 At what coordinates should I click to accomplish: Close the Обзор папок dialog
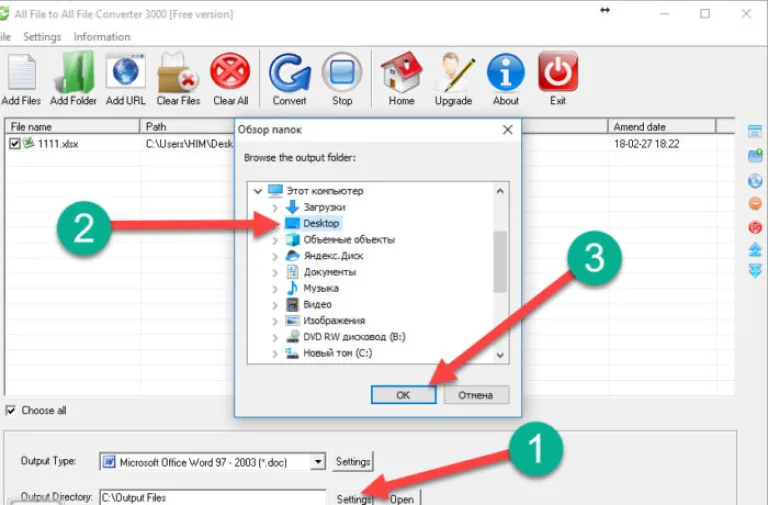(x=508, y=129)
